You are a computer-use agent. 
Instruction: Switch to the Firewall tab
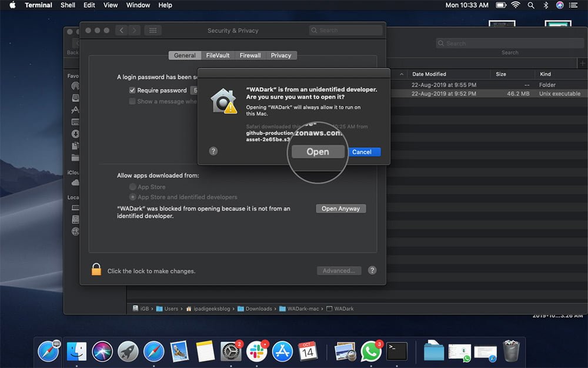[250, 55]
